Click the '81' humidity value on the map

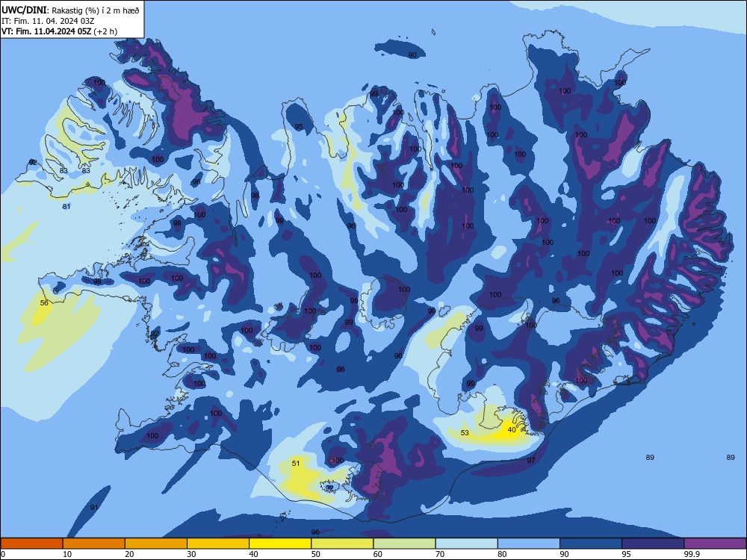point(66,207)
